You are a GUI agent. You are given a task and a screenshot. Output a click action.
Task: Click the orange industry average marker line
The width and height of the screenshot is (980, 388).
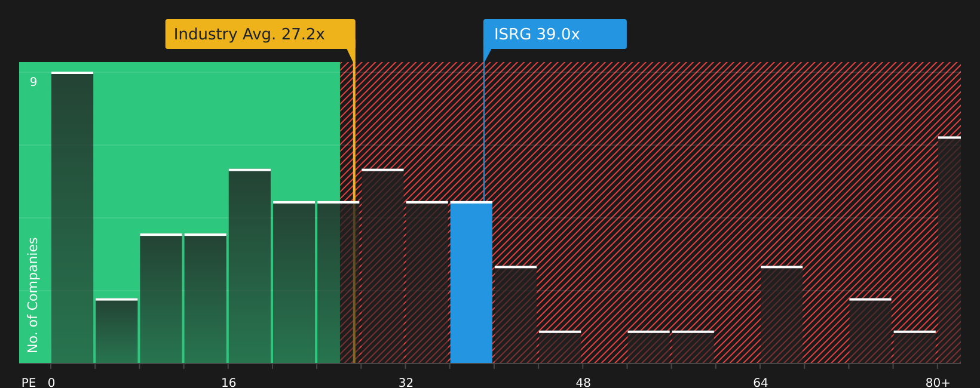pos(354,206)
